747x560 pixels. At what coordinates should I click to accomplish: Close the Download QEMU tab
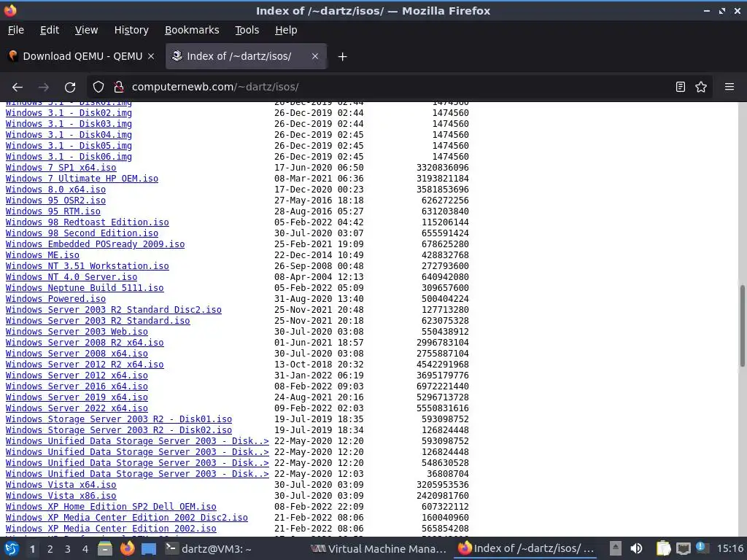pyautogui.click(x=151, y=56)
